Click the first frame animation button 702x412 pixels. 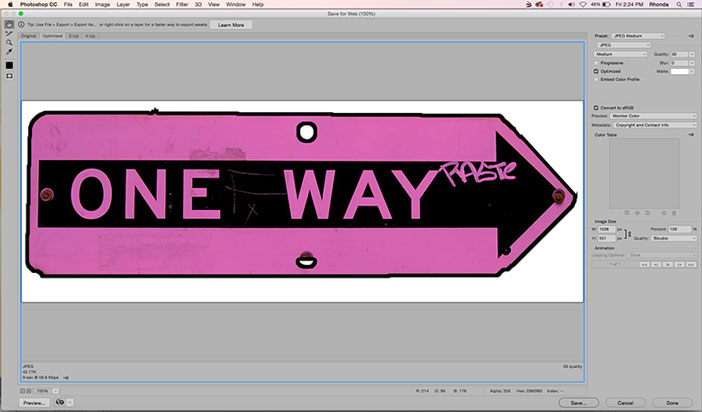[x=644, y=265]
